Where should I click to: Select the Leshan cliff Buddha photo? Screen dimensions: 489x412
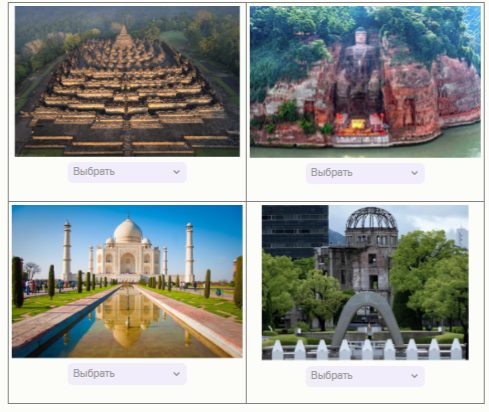(365, 82)
